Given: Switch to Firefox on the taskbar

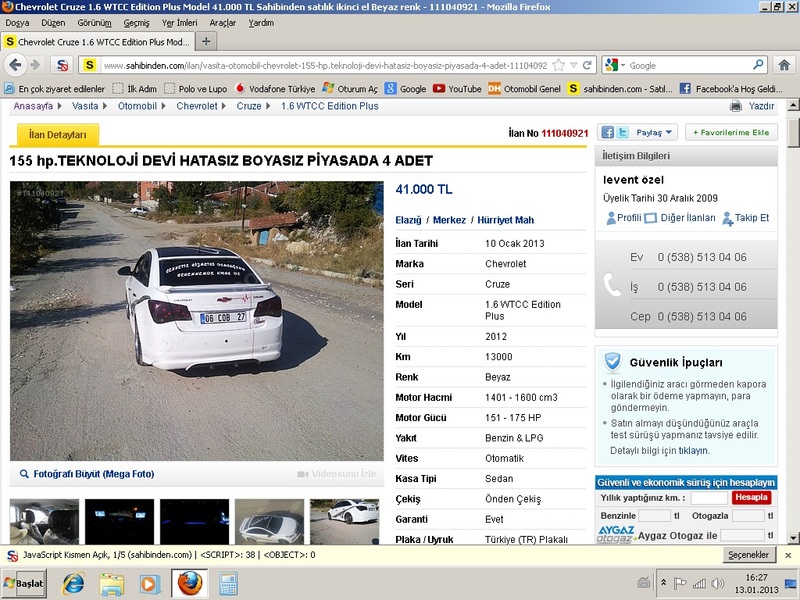Looking at the screenshot, I should [x=189, y=583].
